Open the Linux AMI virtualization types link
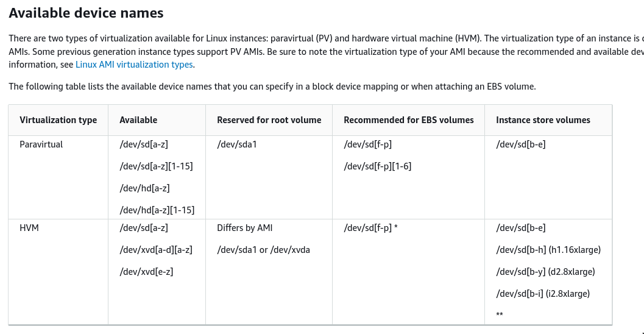Image resolution: width=644 pixels, height=334 pixels. [134, 64]
